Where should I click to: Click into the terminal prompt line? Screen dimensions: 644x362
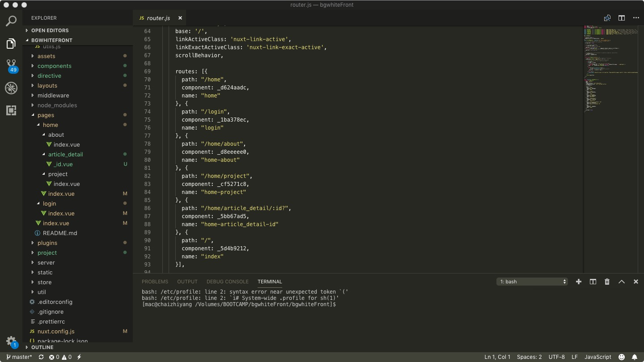(239, 304)
